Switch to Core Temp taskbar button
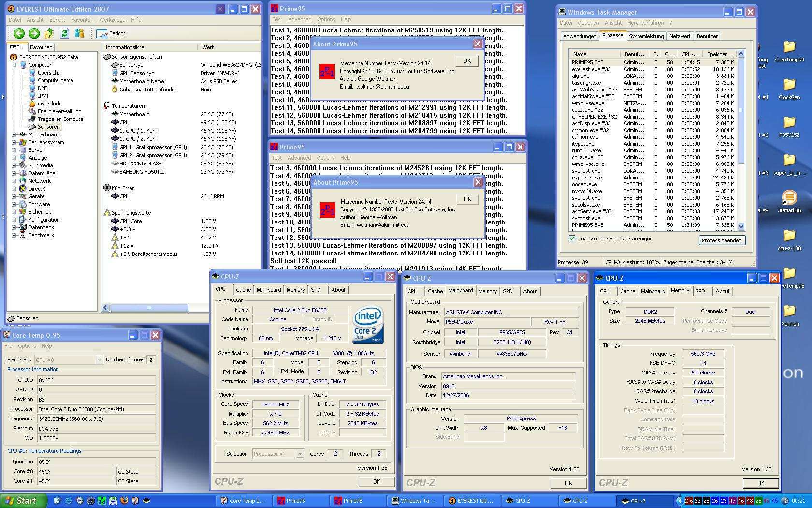This screenshot has width=812, height=508. click(244, 501)
